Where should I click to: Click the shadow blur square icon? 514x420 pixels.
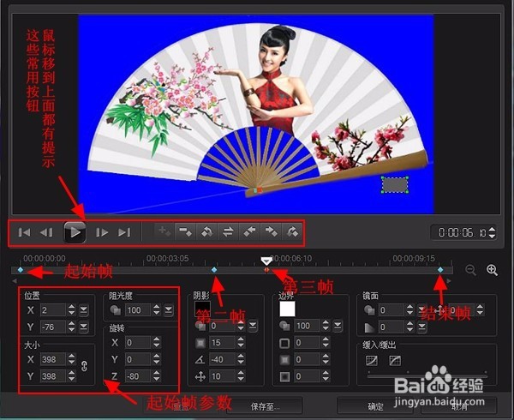[x=200, y=343]
